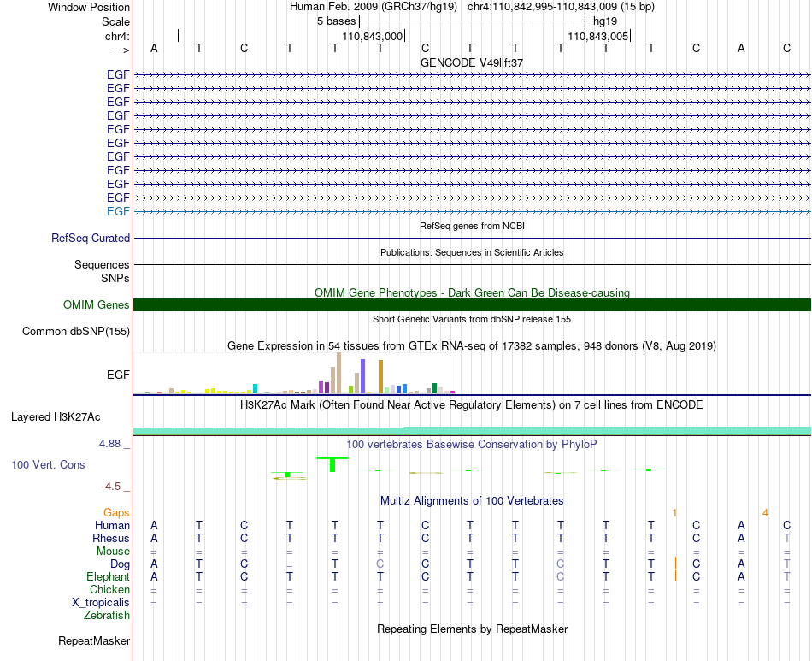Click the X_tropicalis alignment row label
The height and width of the screenshot is (661, 812).
(x=101, y=603)
